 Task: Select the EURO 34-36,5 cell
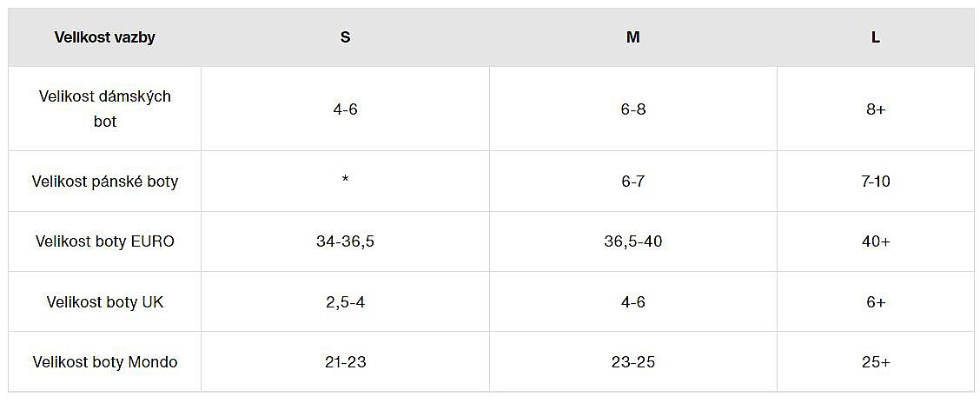tap(345, 241)
